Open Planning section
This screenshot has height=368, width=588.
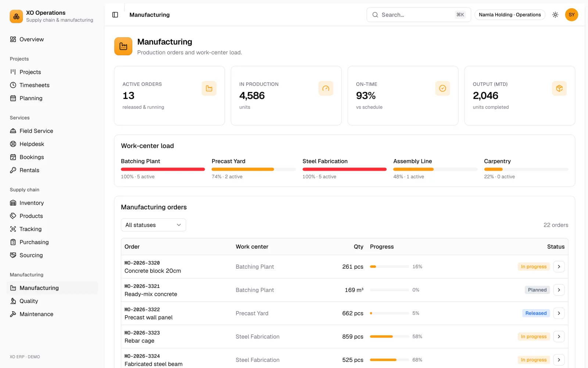click(x=52, y=98)
